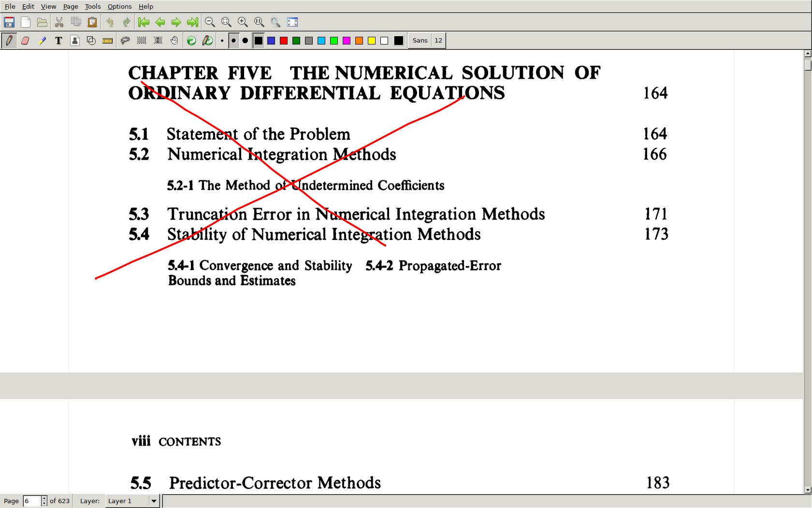
Task: Click the vertical scrollbar down arrow
Action: [808, 490]
